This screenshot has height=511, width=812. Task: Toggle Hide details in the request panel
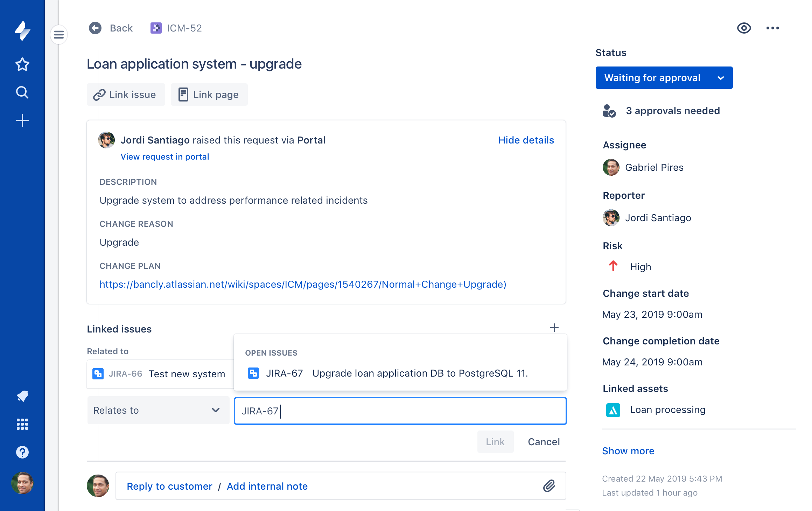[x=525, y=140]
